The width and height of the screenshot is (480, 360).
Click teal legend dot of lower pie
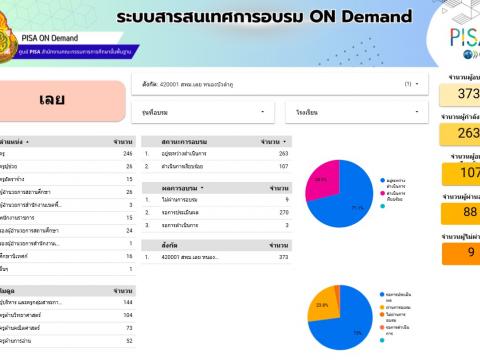click(x=382, y=340)
